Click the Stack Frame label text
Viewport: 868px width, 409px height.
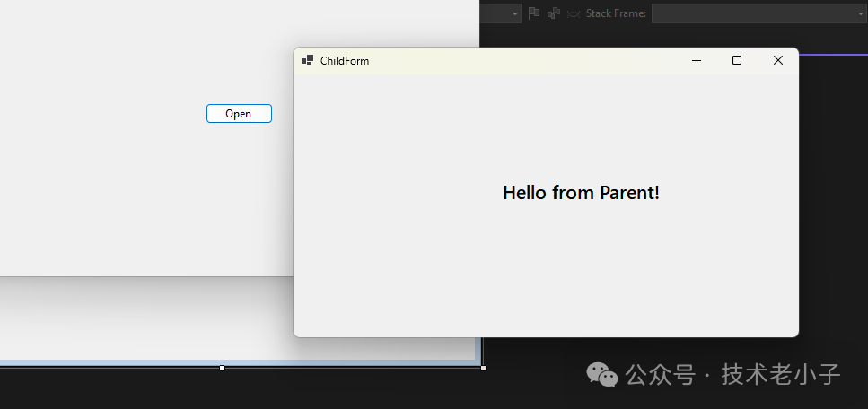(615, 13)
